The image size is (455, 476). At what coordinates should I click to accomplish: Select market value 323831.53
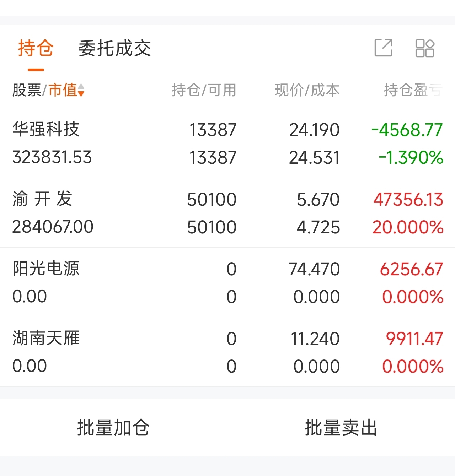click(x=52, y=157)
